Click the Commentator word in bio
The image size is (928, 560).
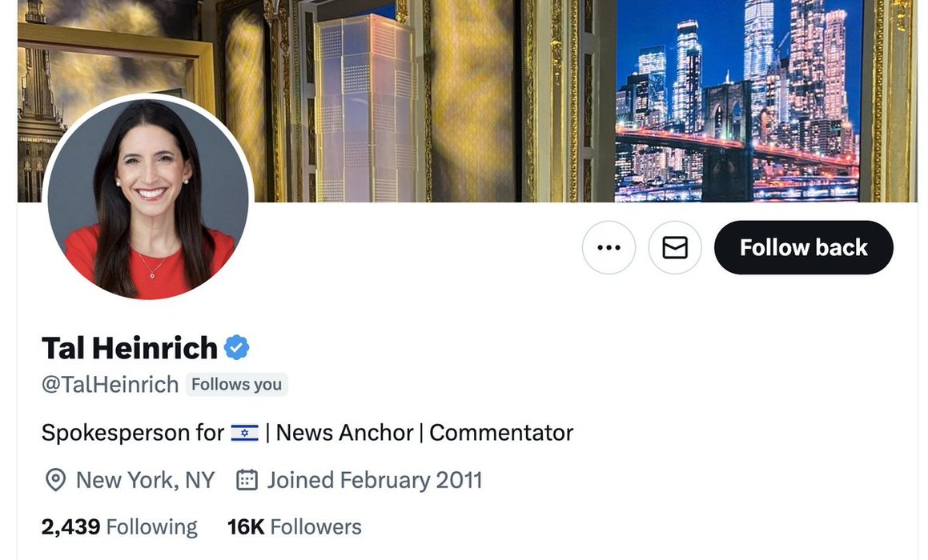click(x=501, y=433)
